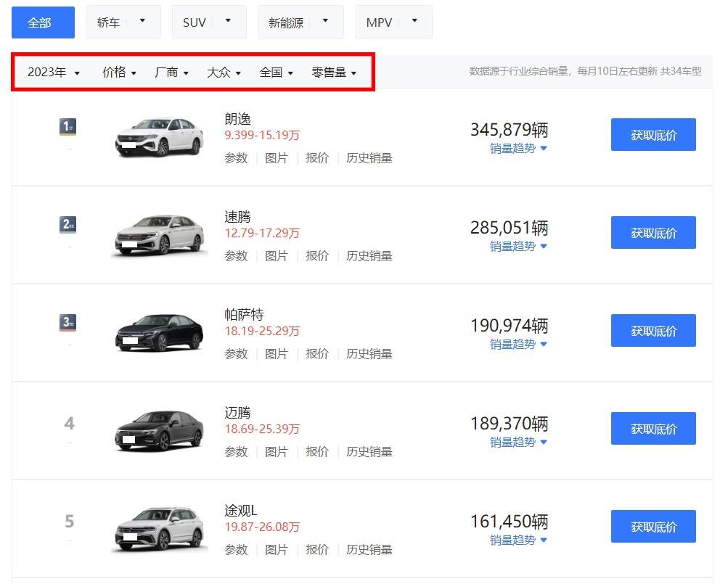The width and height of the screenshot is (728, 584).
Task: Expand the 2023年 year filter
Action: (54, 72)
